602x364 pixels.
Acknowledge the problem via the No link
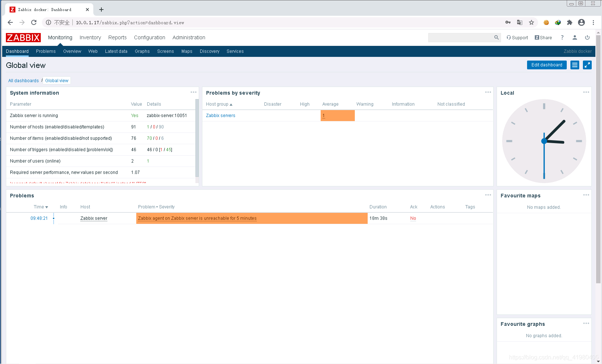point(413,218)
